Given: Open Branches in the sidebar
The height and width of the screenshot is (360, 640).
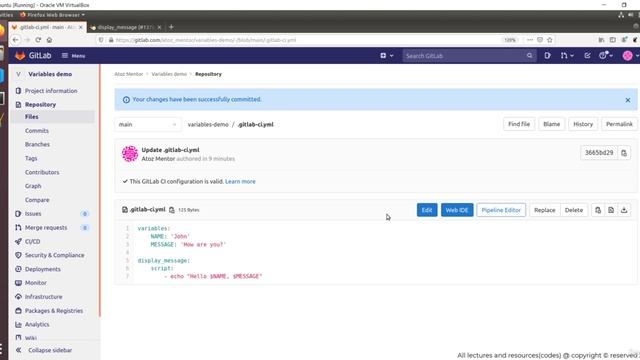Looking at the screenshot, I should click(x=37, y=144).
